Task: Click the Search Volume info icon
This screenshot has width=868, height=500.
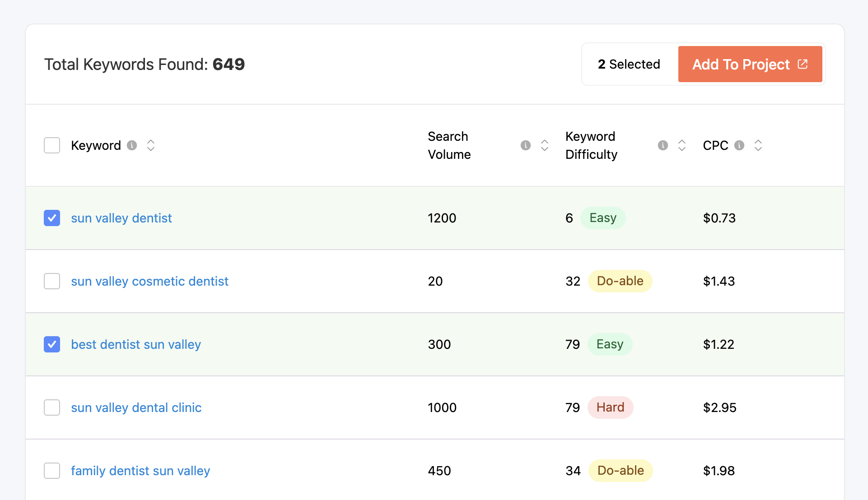Action: pos(525,145)
